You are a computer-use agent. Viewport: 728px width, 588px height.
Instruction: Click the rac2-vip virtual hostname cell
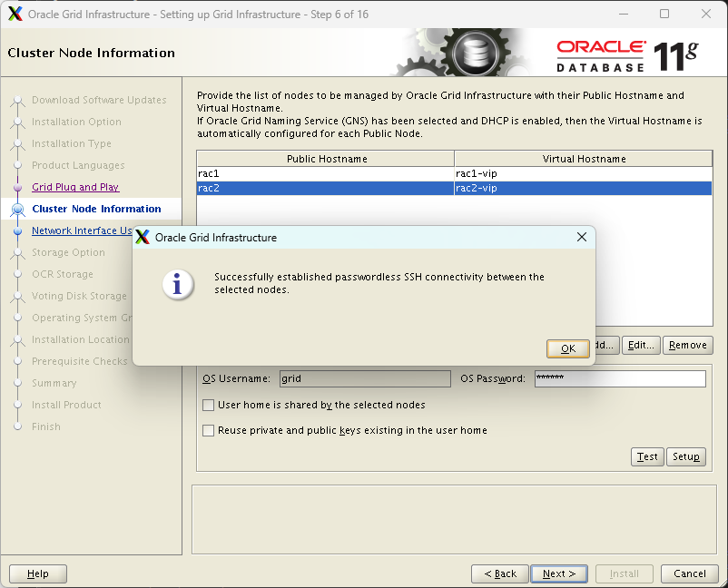(x=583, y=188)
